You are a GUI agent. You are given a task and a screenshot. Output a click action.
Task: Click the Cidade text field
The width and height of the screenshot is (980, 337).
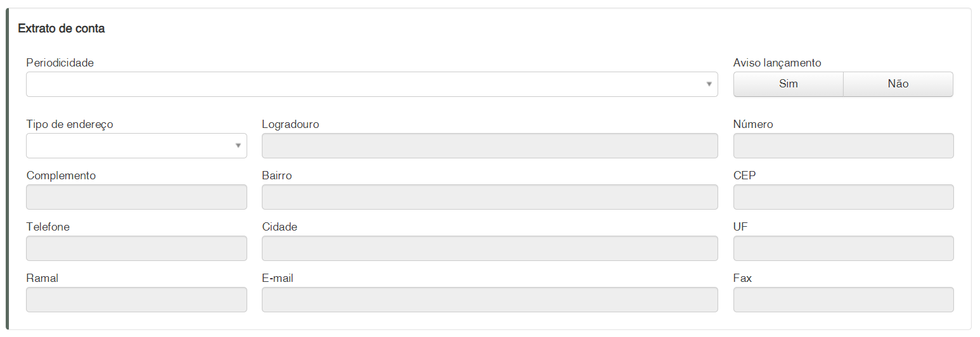point(489,248)
